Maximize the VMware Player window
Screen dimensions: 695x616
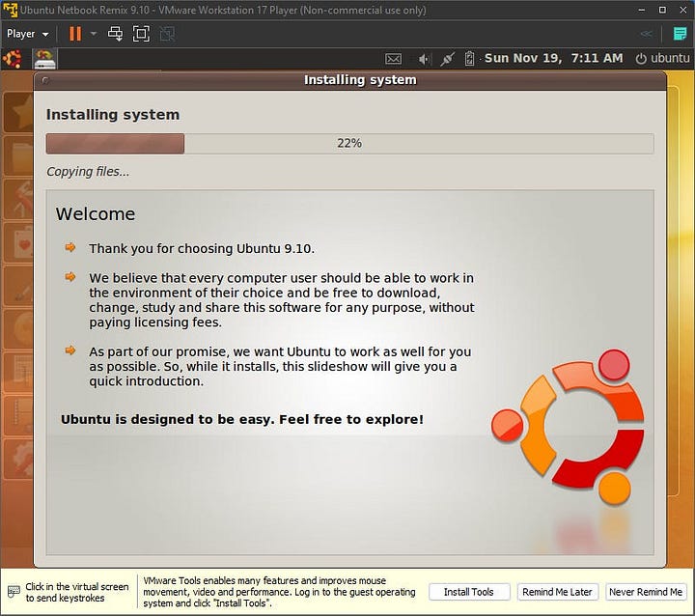[x=662, y=10]
